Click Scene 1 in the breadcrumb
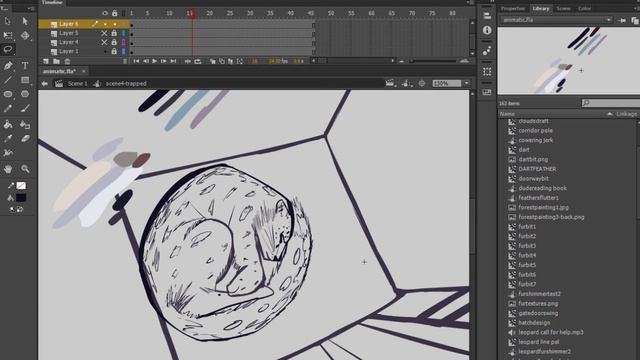Image resolution: width=640 pixels, height=360 pixels. [x=78, y=83]
